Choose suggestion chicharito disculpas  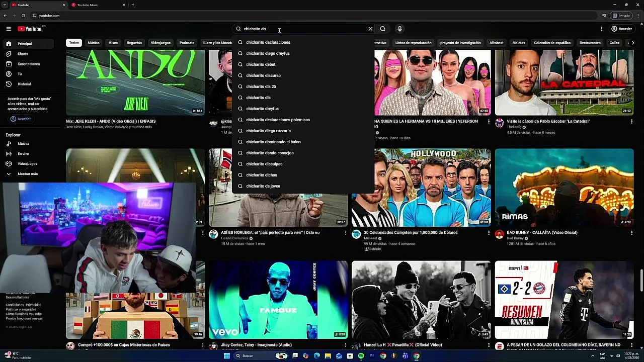(303, 164)
